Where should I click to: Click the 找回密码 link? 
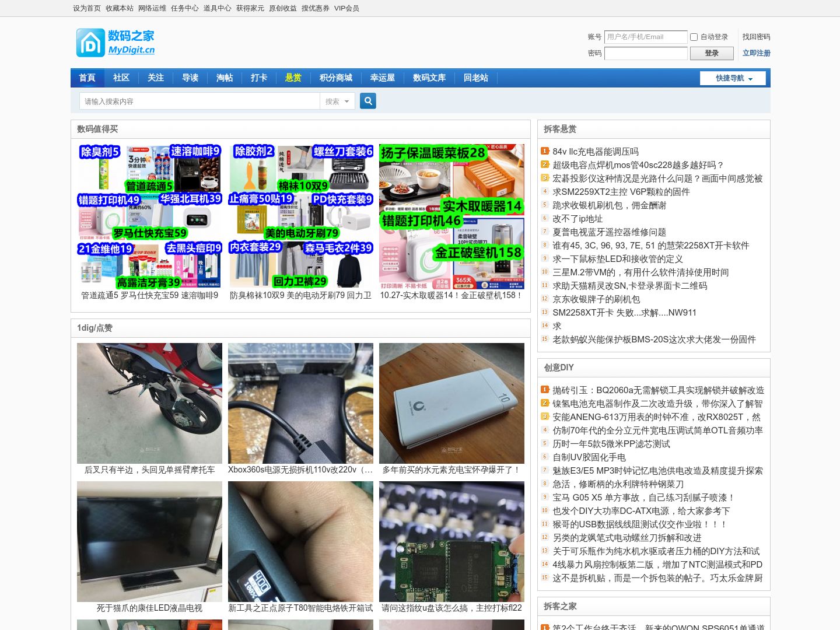pyautogui.click(x=756, y=37)
